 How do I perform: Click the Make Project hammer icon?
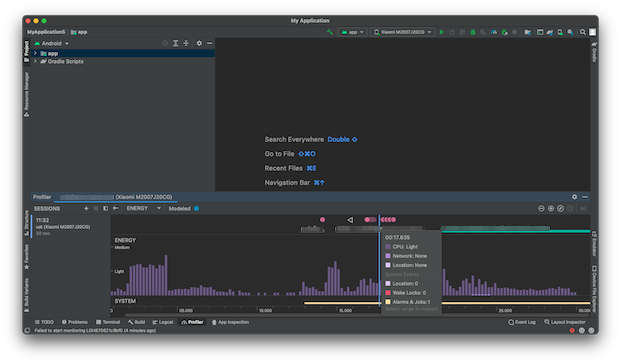(x=330, y=32)
